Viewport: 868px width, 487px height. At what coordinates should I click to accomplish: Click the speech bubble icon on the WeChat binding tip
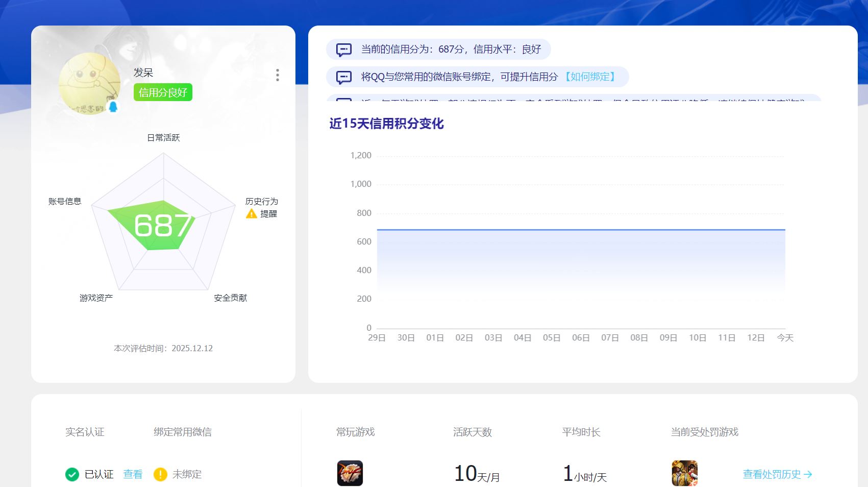pos(343,77)
